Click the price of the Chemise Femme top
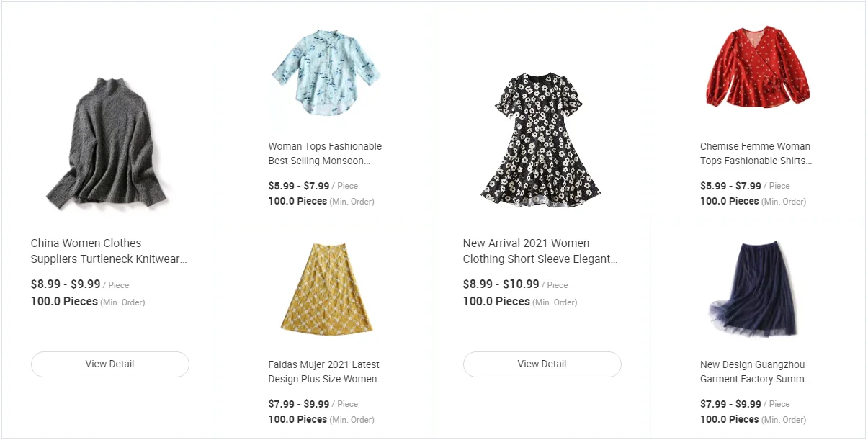 [x=730, y=186]
